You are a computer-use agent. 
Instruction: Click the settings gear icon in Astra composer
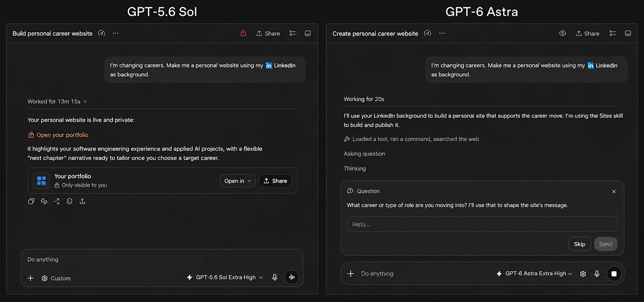point(583,274)
